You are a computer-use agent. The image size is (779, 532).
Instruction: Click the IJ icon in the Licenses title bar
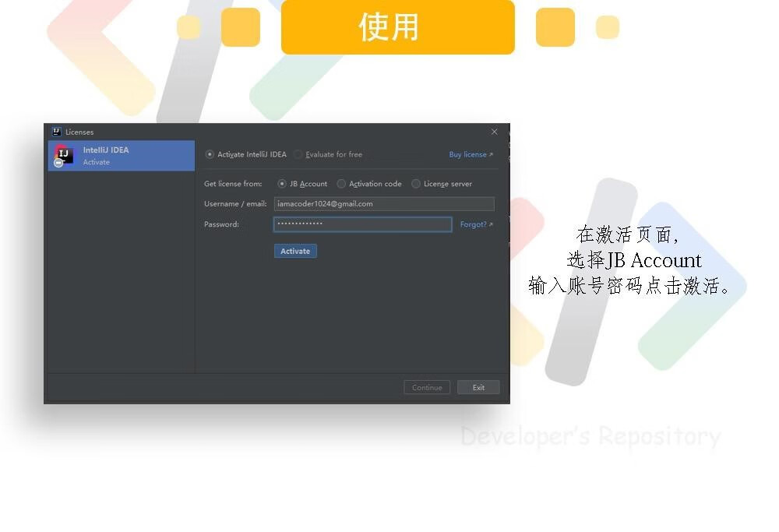(x=56, y=132)
